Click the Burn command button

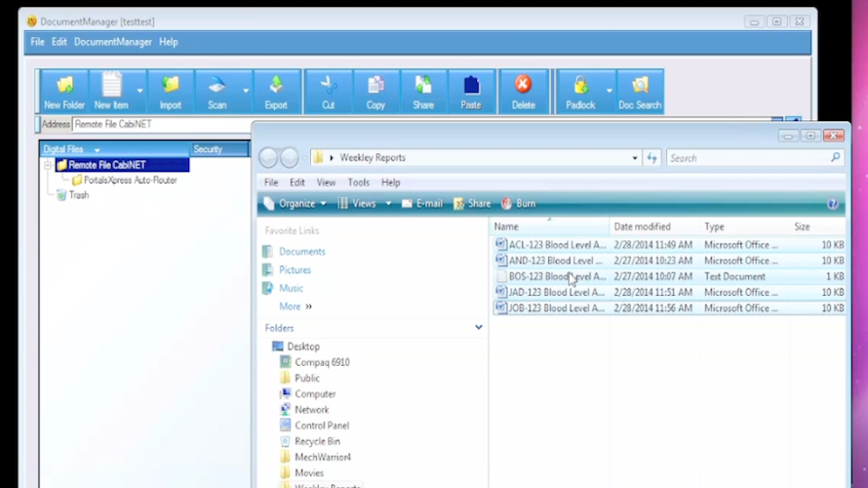519,204
